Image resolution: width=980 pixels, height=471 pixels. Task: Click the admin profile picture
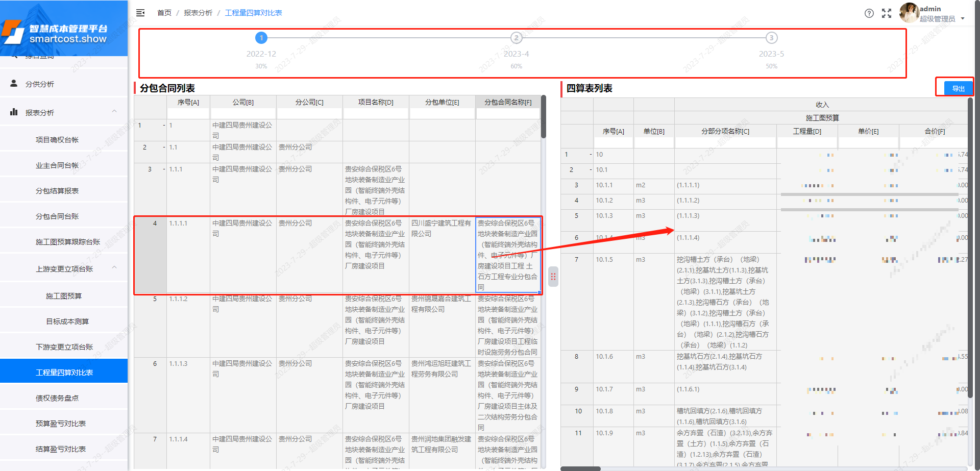909,13
